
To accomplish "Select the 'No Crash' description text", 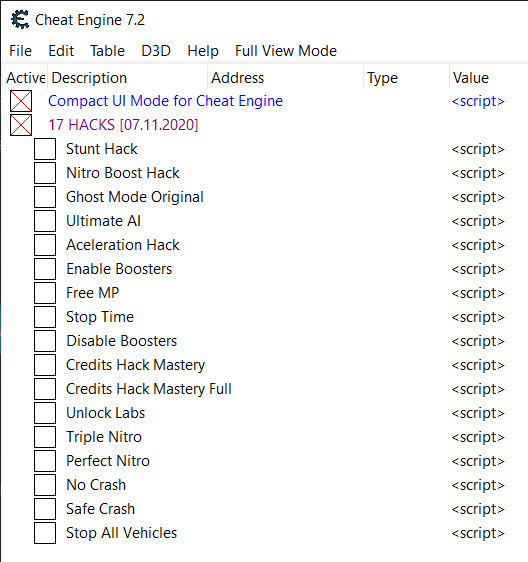I will point(96,485).
